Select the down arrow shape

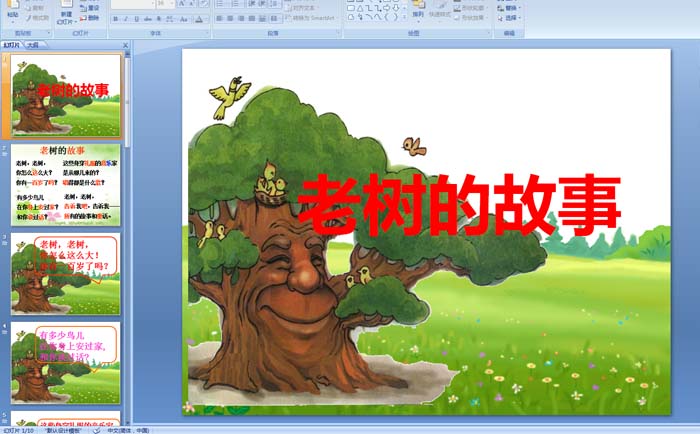click(395, 8)
